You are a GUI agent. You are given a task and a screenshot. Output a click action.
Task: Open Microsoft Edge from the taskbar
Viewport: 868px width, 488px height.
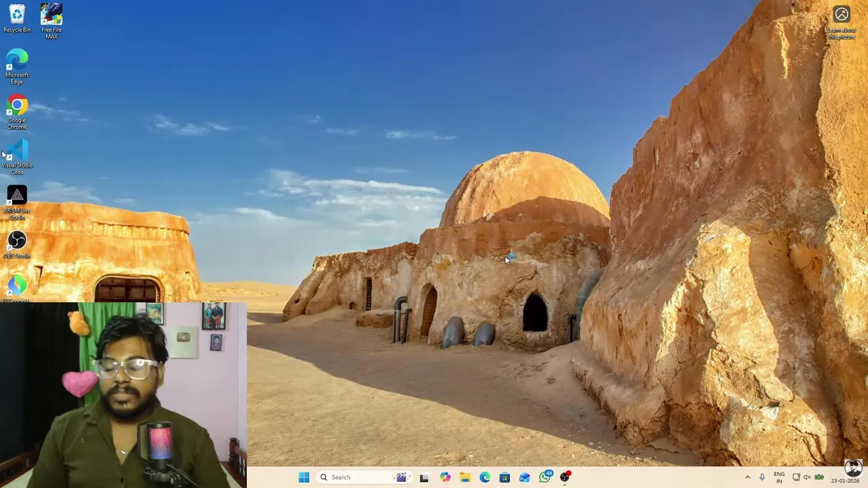point(485,477)
